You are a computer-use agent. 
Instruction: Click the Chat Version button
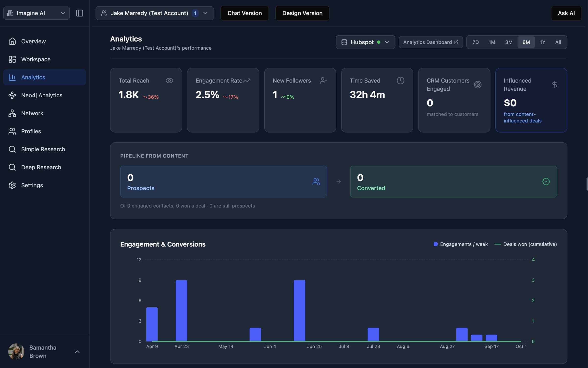coord(245,13)
